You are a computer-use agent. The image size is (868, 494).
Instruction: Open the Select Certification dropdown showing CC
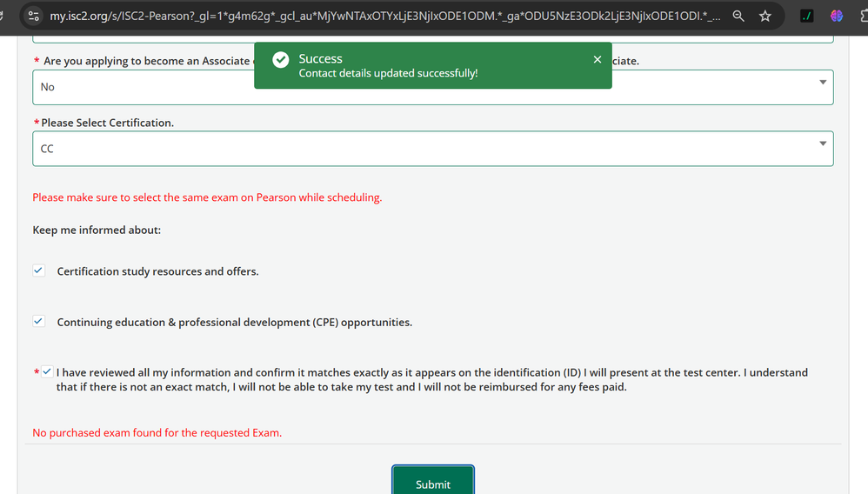432,149
